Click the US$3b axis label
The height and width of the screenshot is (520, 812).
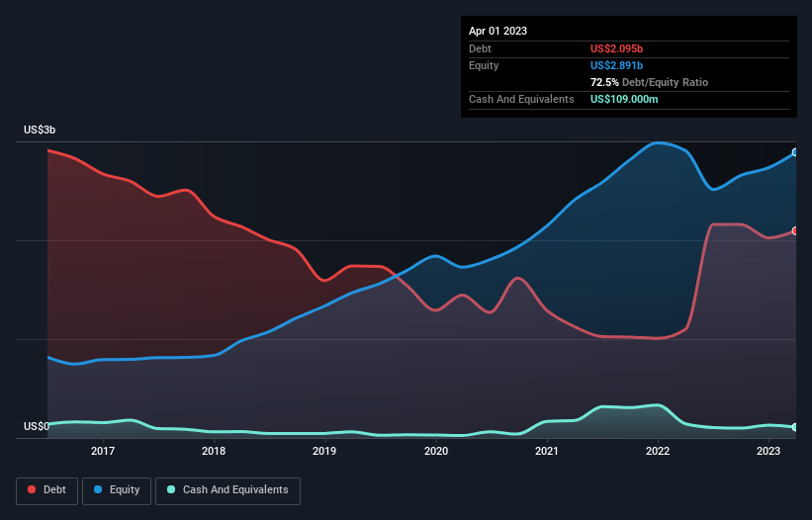tap(40, 130)
